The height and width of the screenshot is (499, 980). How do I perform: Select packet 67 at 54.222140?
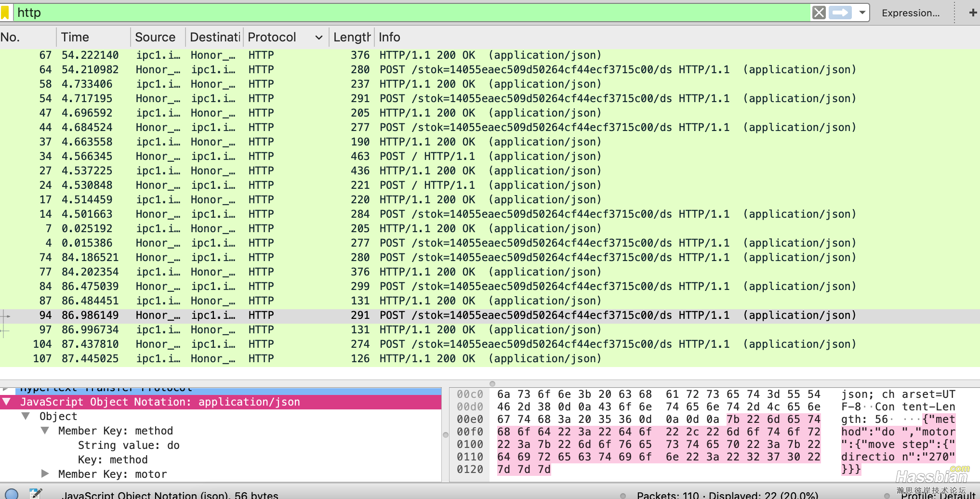490,55
